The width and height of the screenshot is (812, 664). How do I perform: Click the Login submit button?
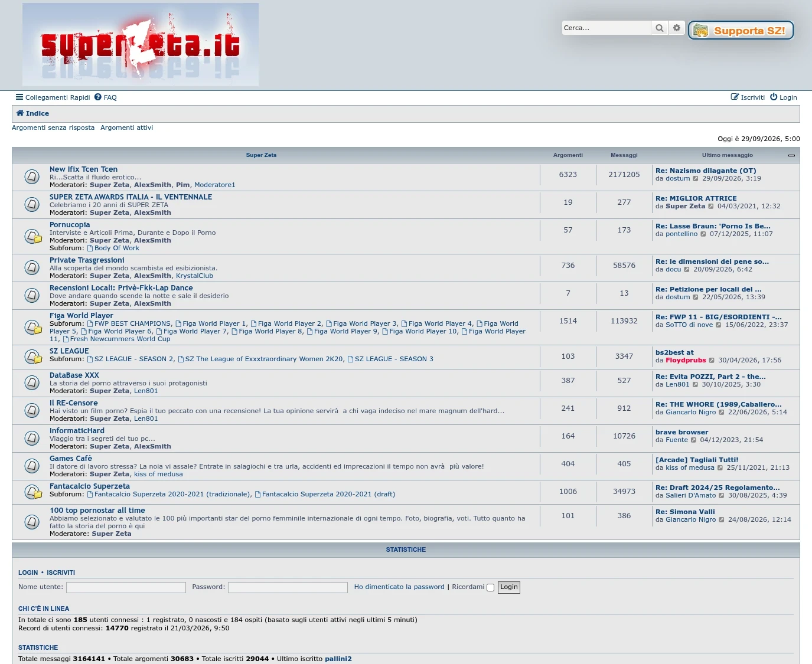508,587
